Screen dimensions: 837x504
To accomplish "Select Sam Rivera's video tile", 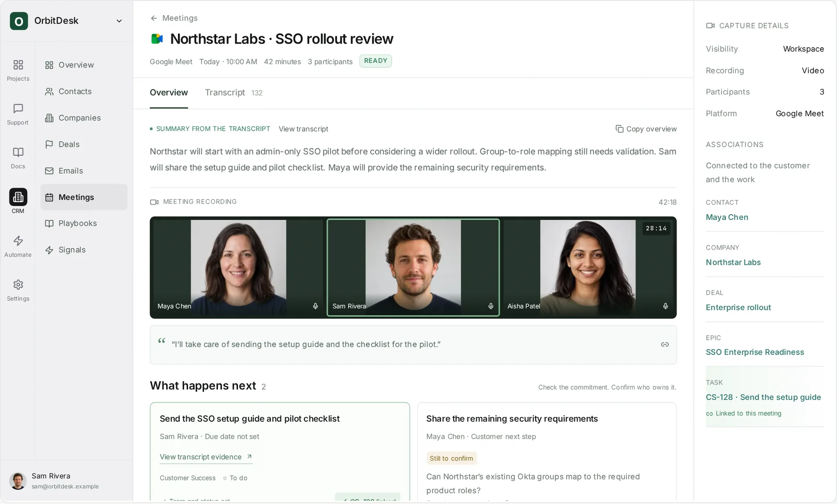I will [x=413, y=267].
